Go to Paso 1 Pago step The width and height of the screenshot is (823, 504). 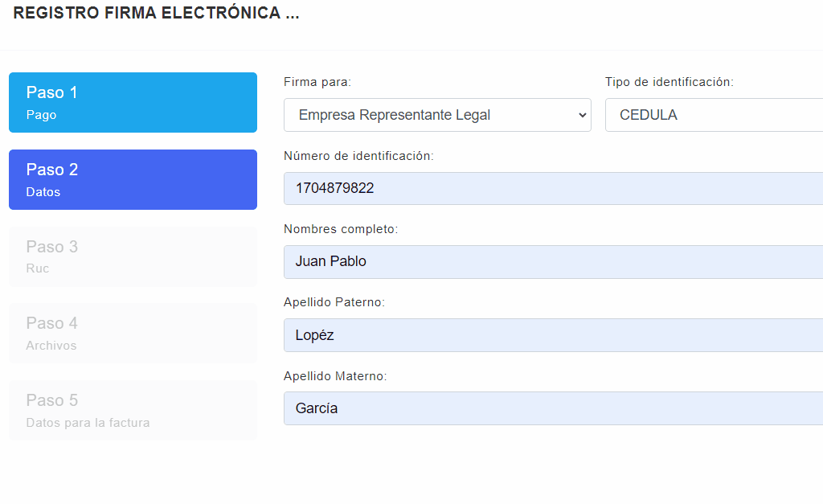[x=133, y=102]
